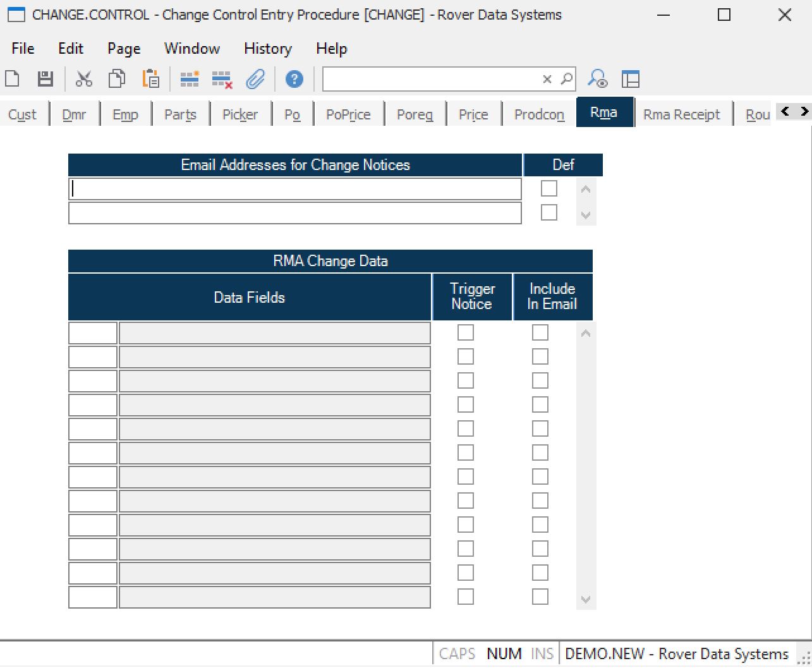This screenshot has height=668, width=812.
Task: Open the History menu
Action: [x=267, y=49]
